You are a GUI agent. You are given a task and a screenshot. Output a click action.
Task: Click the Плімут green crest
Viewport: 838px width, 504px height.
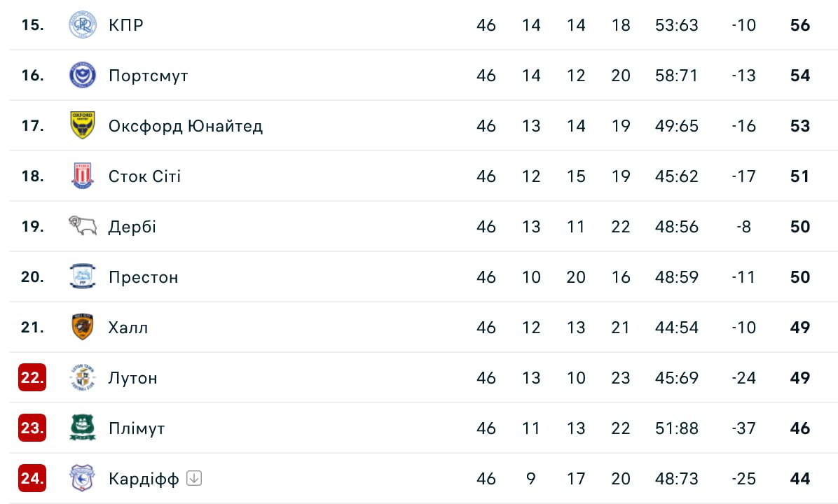pos(83,428)
